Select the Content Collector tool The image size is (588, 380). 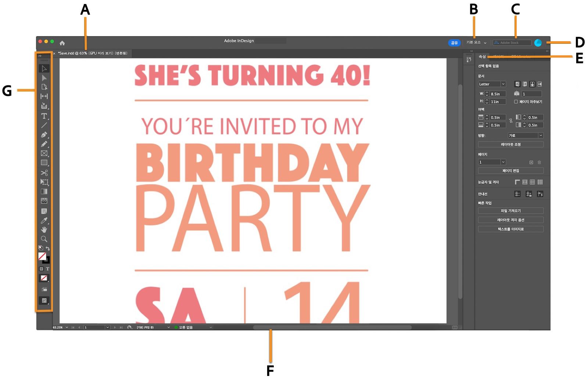[44, 106]
